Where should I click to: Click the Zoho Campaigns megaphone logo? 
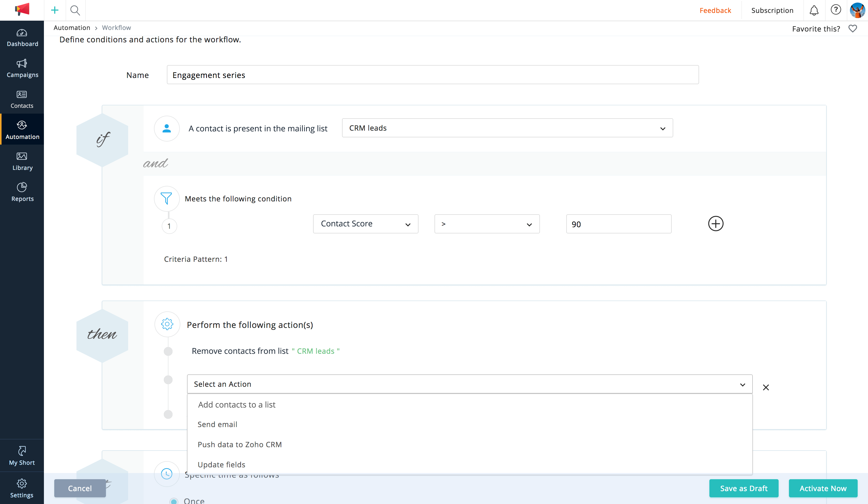[22, 10]
